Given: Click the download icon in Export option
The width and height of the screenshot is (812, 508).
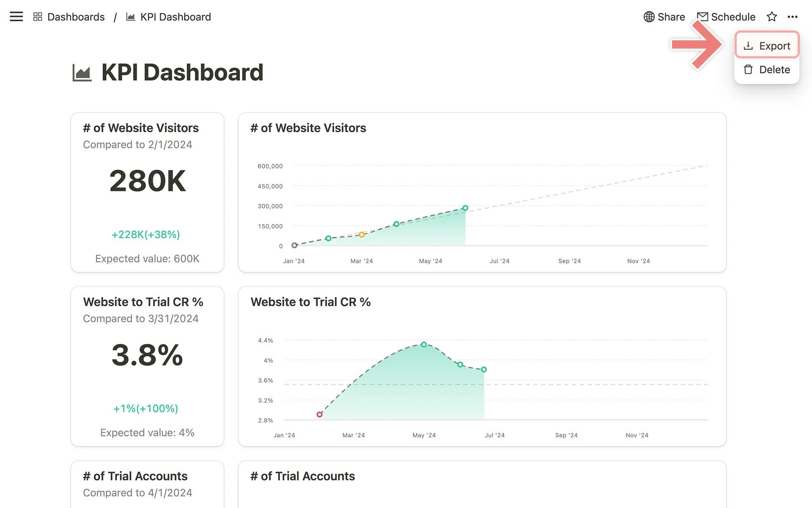Looking at the screenshot, I should coord(748,45).
